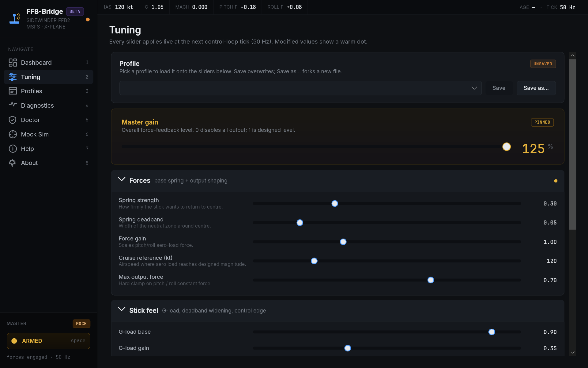Click the FFB-Bridge joystick logo icon
The height and width of the screenshot is (368, 588).
[14, 18]
